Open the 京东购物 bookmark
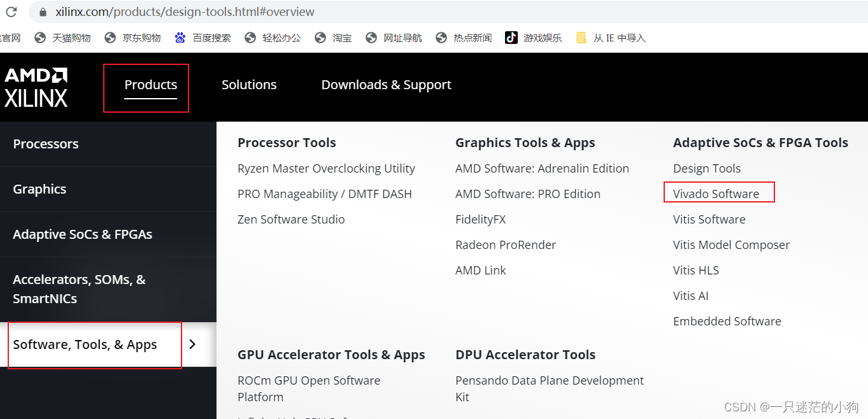Image resolution: width=868 pixels, height=419 pixels. coord(132,38)
